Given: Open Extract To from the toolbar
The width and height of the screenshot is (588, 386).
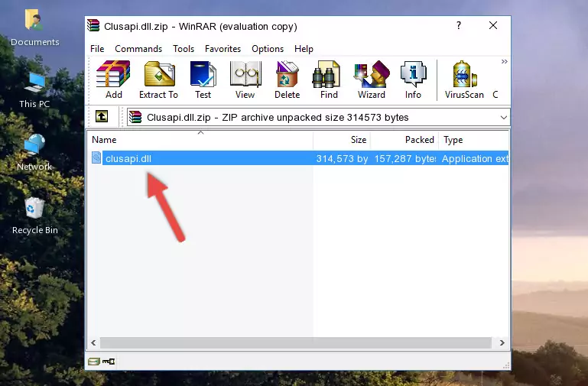Looking at the screenshot, I should click(158, 79).
